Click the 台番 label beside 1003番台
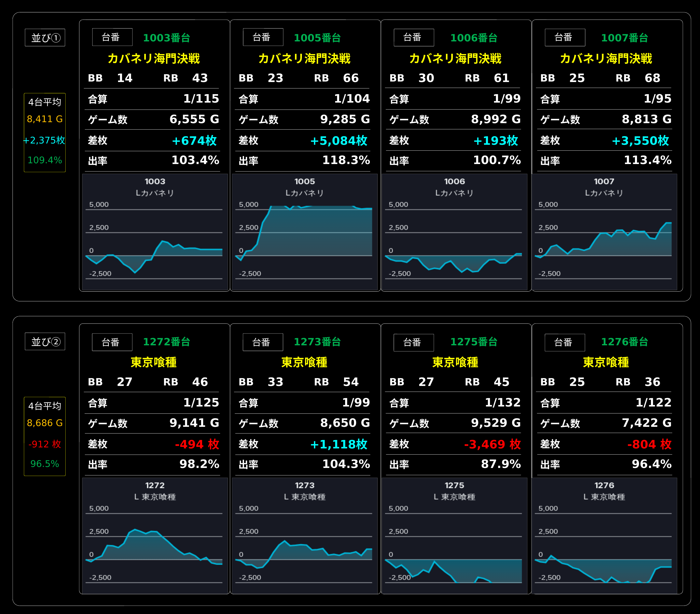Image resolution: width=700 pixels, height=614 pixels. click(112, 37)
